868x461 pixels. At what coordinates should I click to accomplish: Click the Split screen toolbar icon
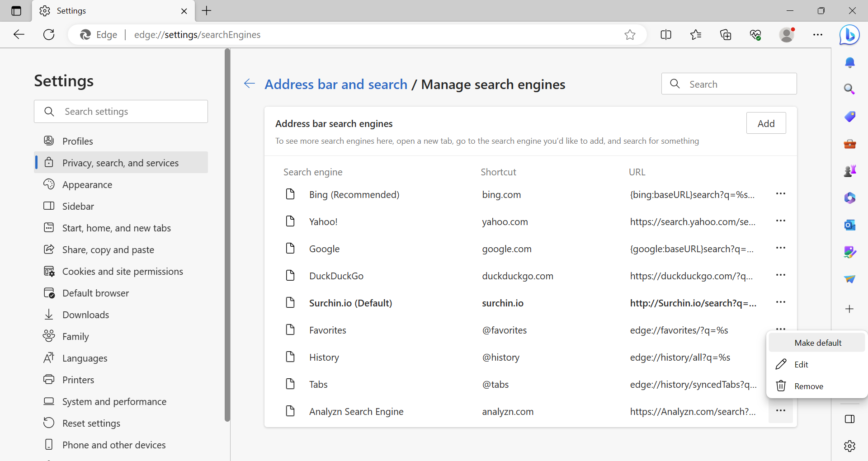point(666,35)
